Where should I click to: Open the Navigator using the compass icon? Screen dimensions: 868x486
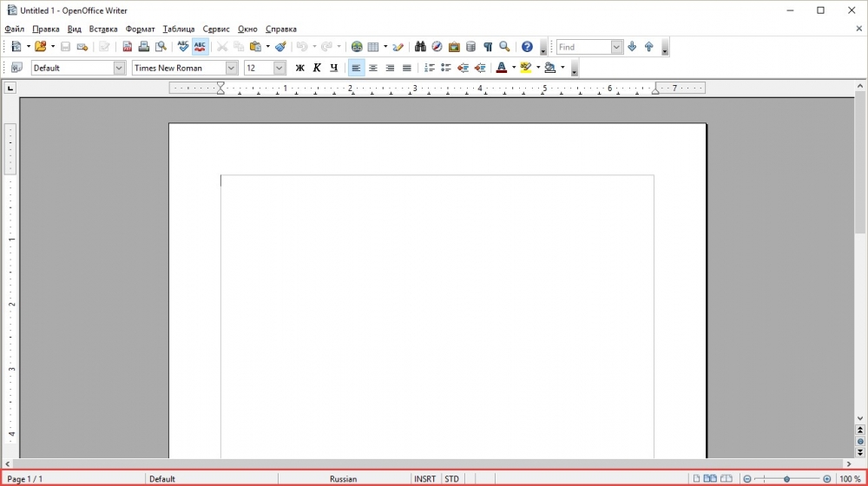[437, 47]
